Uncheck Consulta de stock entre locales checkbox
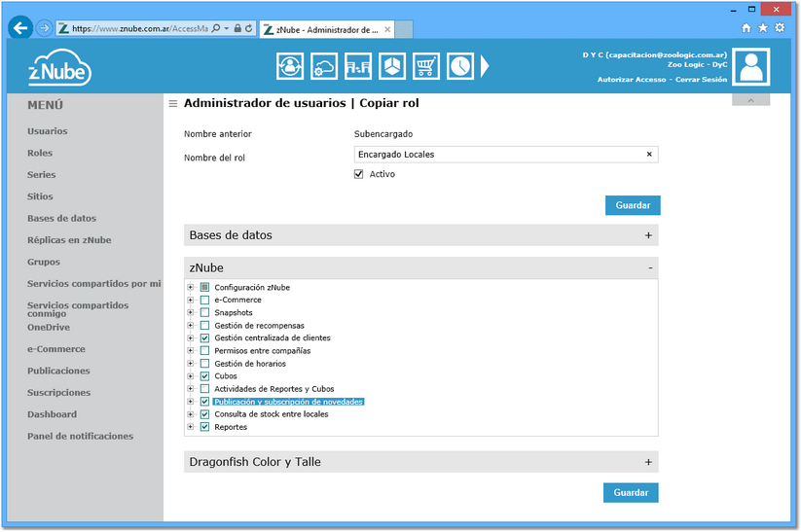Image resolution: width=801 pixels, height=532 pixels. pos(204,414)
